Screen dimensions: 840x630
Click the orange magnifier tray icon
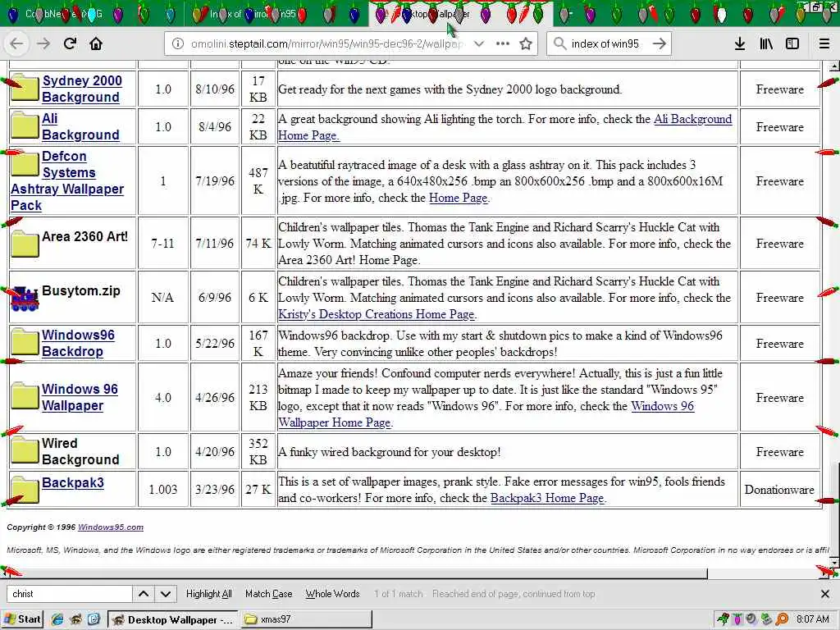(x=783, y=619)
